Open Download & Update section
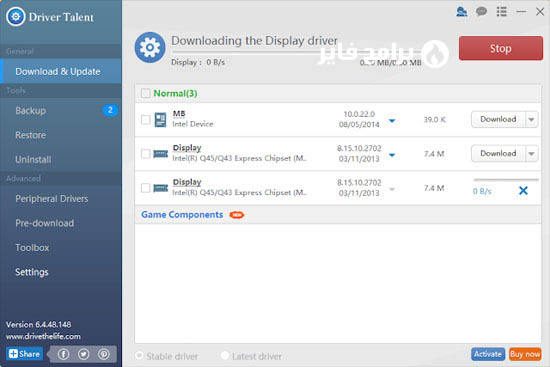550x367 pixels. tap(61, 71)
